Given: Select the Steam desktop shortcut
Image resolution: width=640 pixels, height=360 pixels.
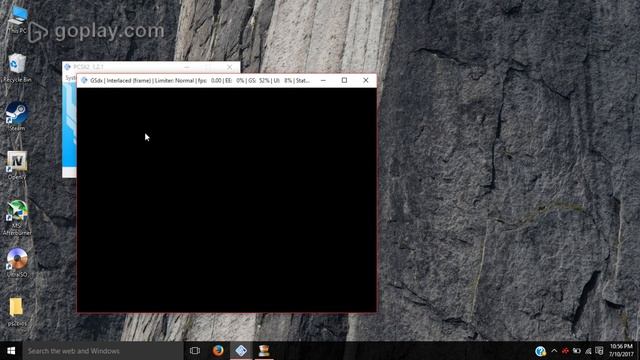Looking at the screenshot, I should click(17, 116).
